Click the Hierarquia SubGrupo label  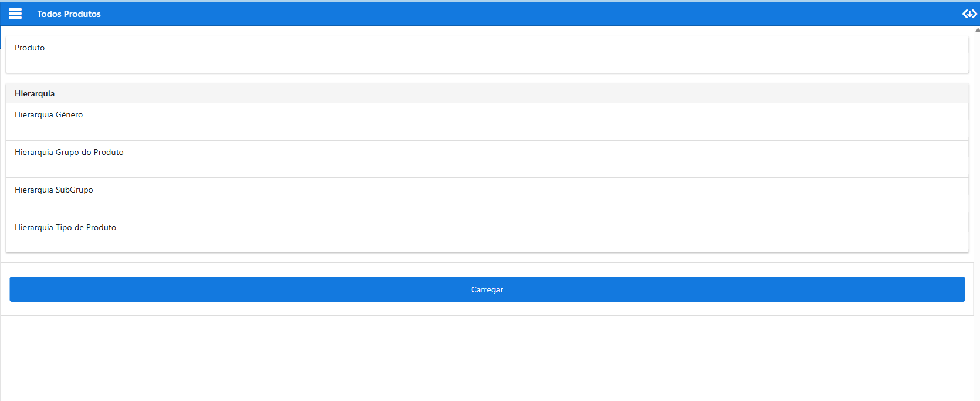(54, 190)
